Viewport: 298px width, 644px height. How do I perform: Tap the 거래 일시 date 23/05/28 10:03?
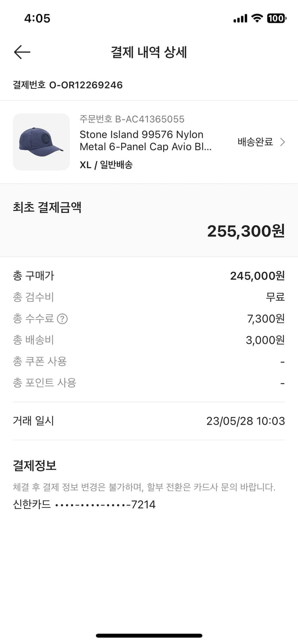[x=246, y=421]
